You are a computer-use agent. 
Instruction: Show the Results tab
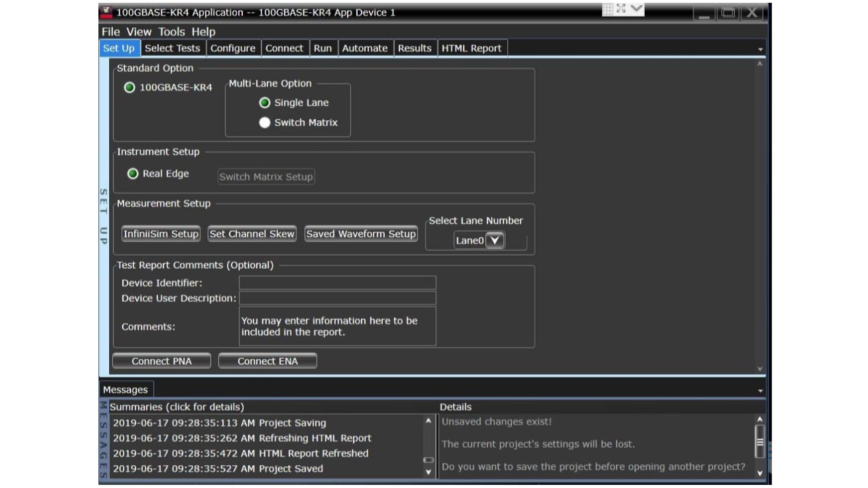(x=414, y=48)
